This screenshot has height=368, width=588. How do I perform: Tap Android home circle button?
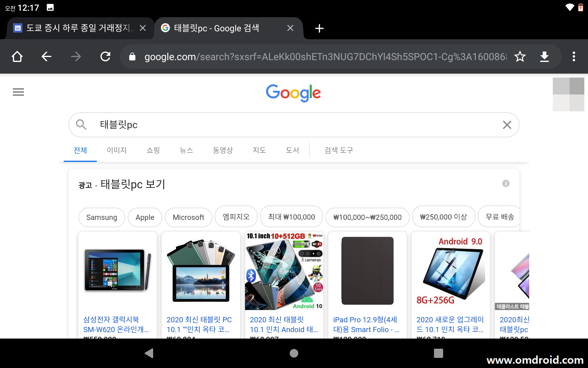tap(294, 353)
